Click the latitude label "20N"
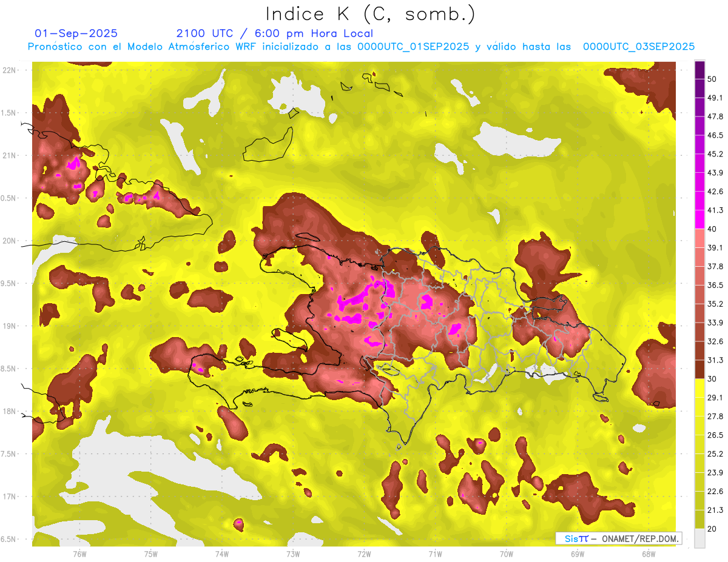The height and width of the screenshot is (562, 728). pos(9,241)
